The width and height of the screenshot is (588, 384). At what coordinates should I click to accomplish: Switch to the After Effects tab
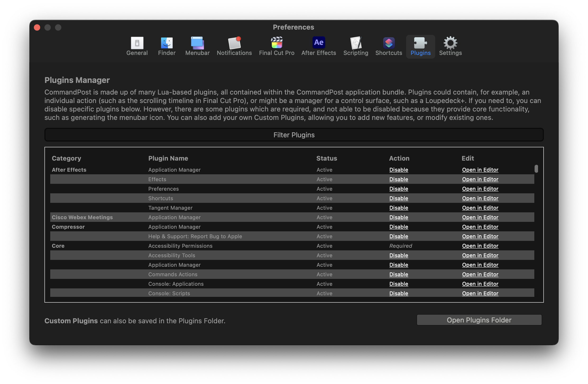coord(319,46)
